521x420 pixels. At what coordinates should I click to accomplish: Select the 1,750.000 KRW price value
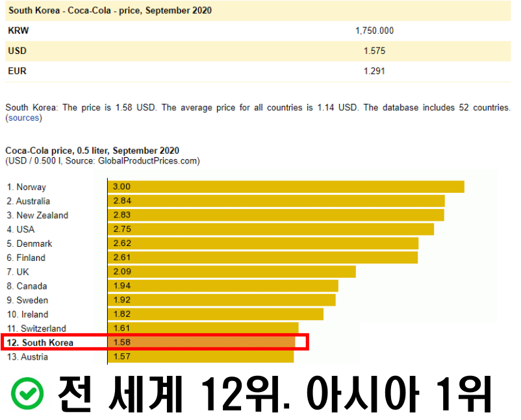(x=374, y=31)
